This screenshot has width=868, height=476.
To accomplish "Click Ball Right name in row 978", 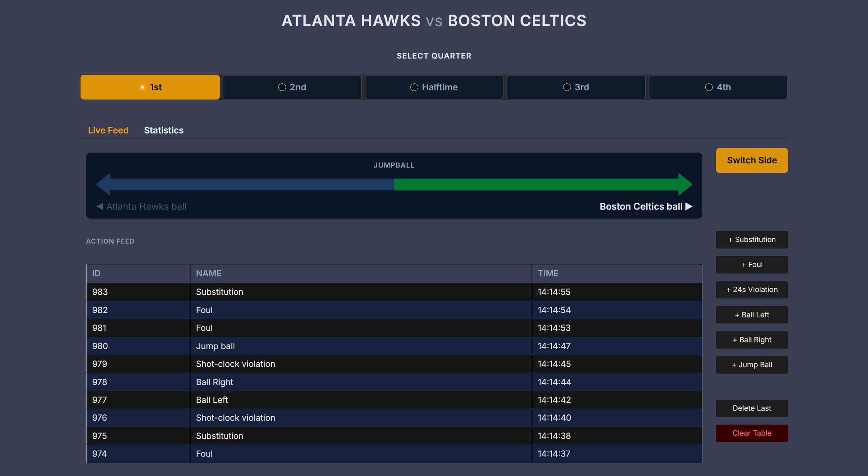I will (214, 382).
